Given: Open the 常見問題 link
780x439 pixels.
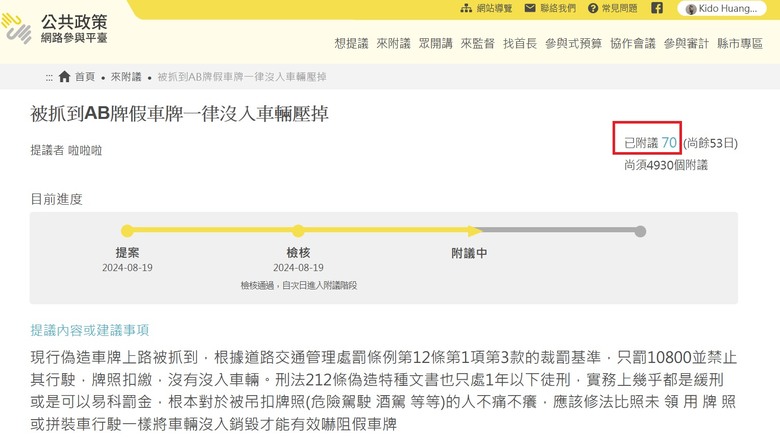Looking at the screenshot, I should pos(619,8).
